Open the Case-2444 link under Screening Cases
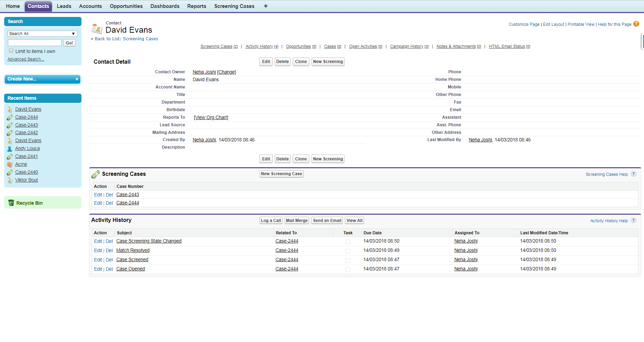Viewport: 644px width, 342px height. (x=127, y=203)
